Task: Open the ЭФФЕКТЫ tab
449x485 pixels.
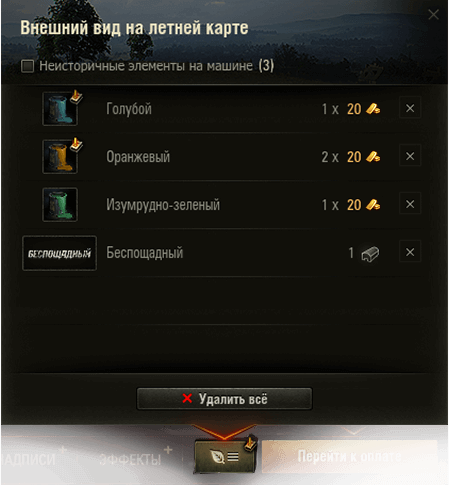Action: [x=130, y=460]
